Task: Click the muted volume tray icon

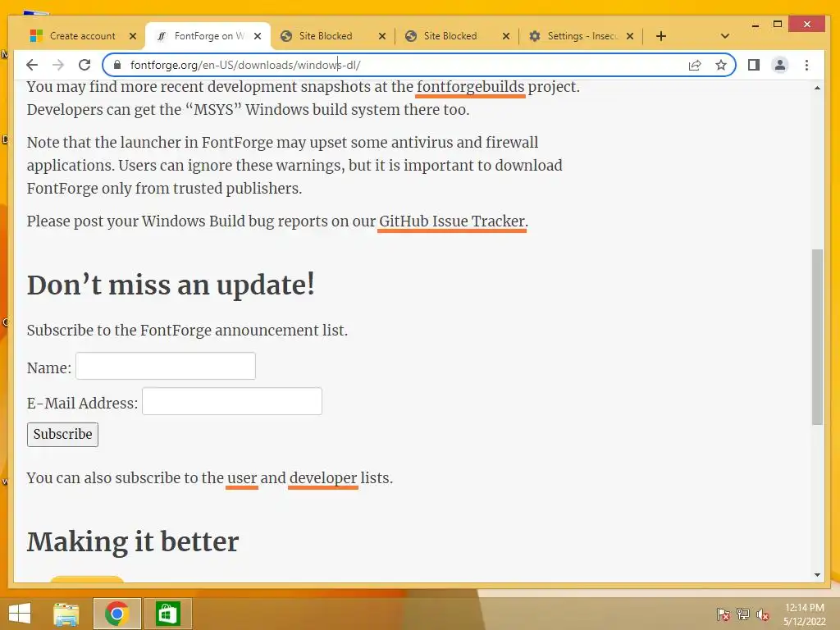Action: [x=763, y=614]
